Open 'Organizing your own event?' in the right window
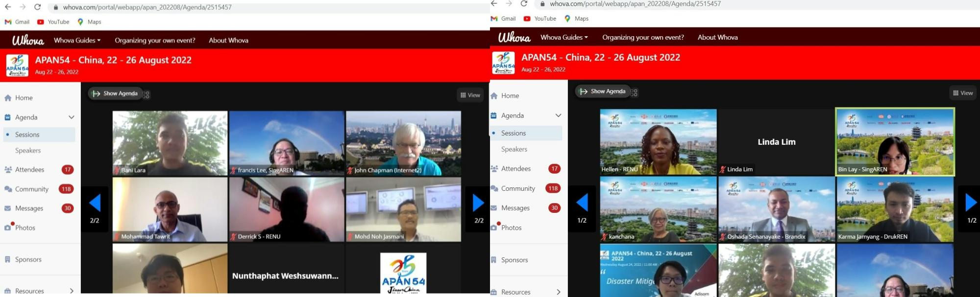Viewport: 980px width, 297px height. point(643,37)
